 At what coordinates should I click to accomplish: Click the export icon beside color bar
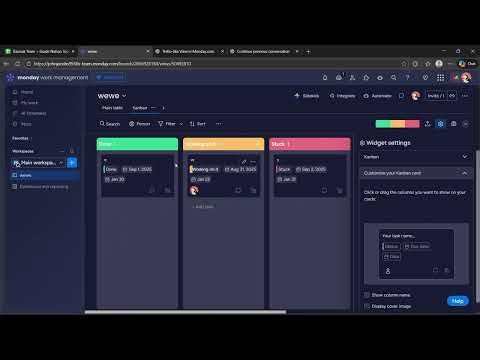point(428,124)
